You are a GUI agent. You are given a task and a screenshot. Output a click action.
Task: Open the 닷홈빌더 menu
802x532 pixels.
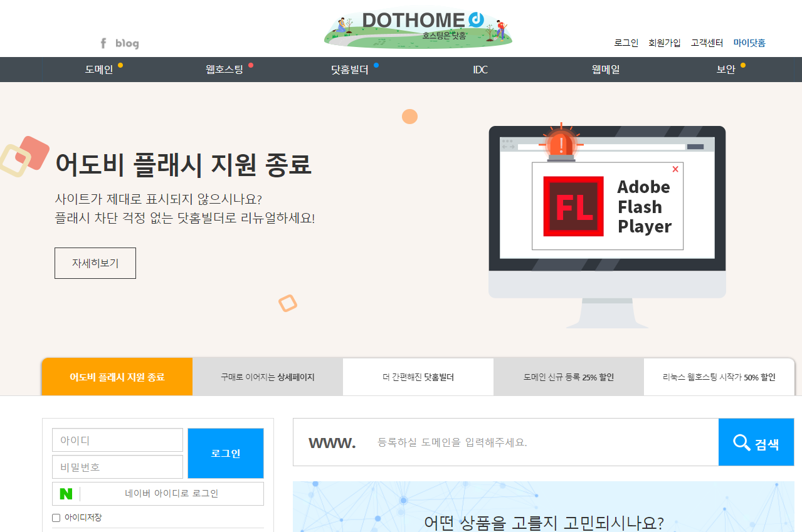click(x=350, y=70)
